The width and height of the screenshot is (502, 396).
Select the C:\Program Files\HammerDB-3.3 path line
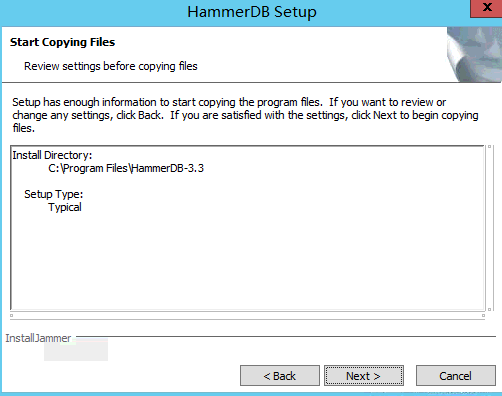click(126, 168)
